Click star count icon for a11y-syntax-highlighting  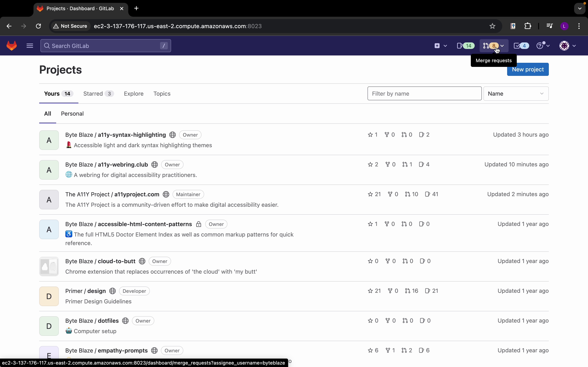pos(372,135)
